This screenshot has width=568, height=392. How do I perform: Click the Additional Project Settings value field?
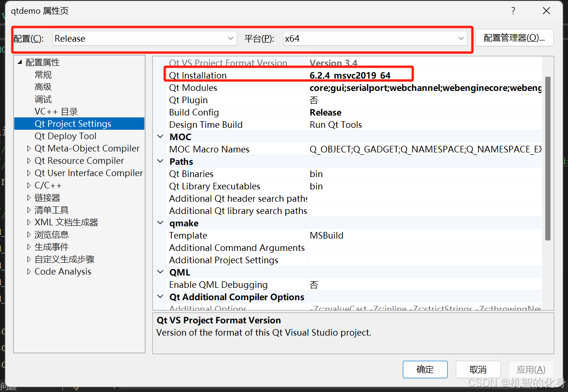[x=425, y=260]
